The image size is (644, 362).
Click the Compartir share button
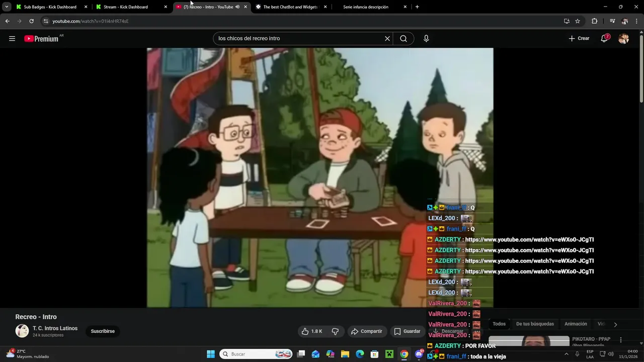point(367,331)
